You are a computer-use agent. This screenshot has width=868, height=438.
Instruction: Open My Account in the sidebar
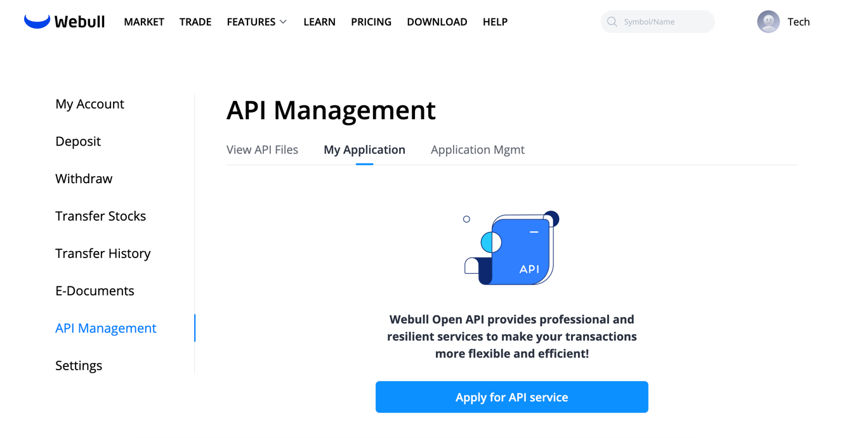(x=89, y=104)
